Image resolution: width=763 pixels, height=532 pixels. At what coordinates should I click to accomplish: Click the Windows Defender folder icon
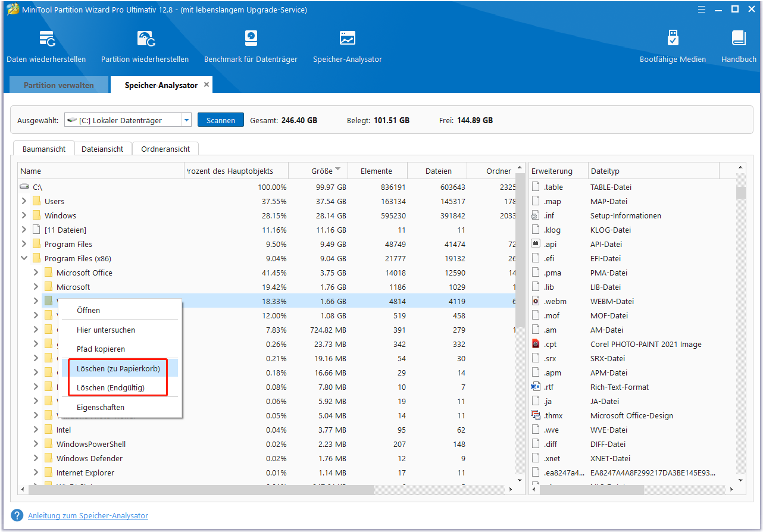49,458
